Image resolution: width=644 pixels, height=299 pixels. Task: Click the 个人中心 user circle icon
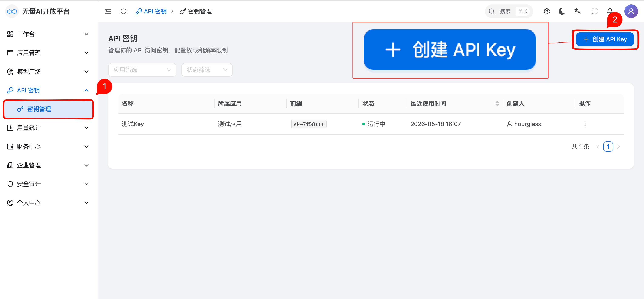coord(10,203)
